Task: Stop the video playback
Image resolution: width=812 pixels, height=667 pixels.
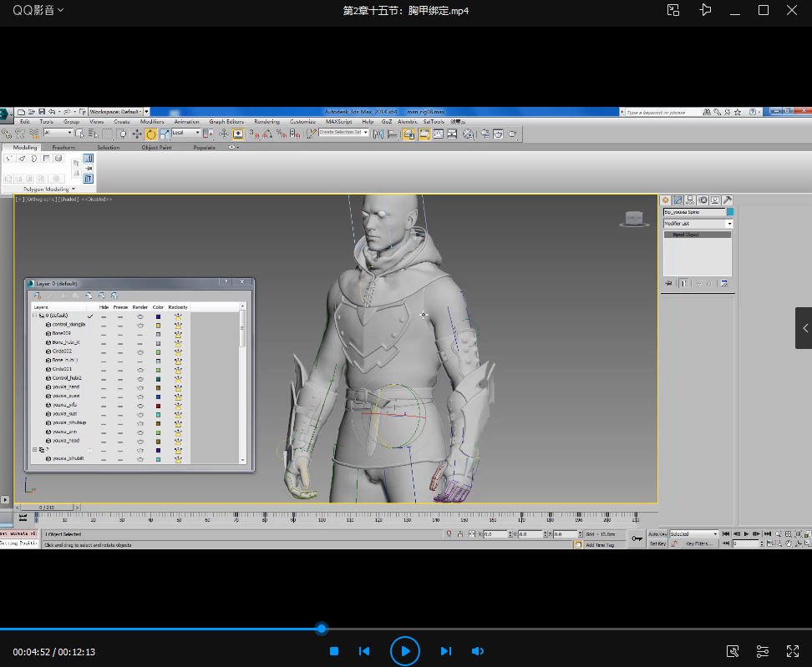Action: click(x=334, y=651)
